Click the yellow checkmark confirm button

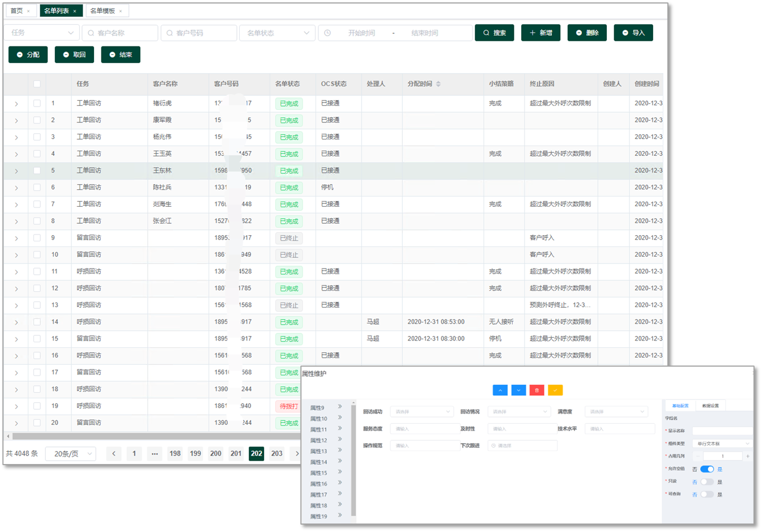coord(555,390)
